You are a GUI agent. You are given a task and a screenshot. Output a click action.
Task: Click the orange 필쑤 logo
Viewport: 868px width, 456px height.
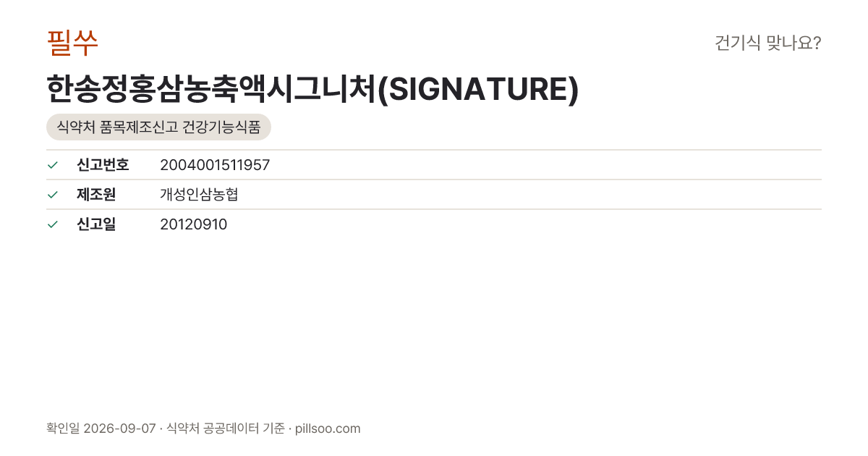(x=72, y=43)
